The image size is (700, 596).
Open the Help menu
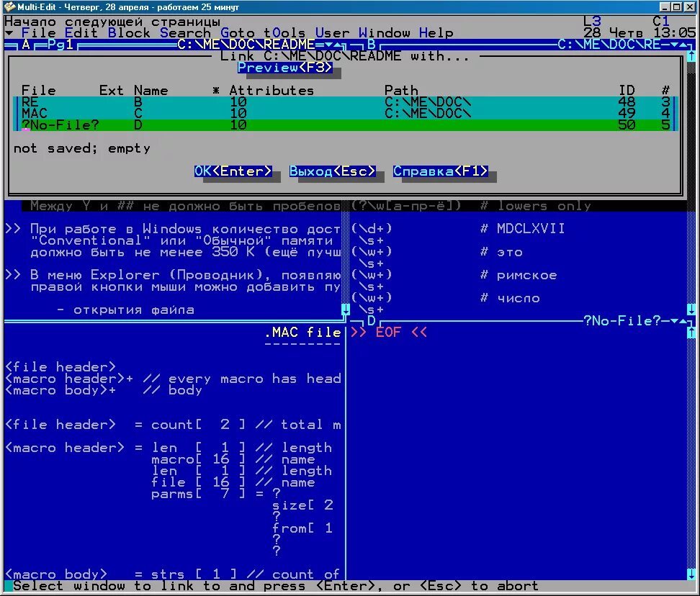coord(436,33)
